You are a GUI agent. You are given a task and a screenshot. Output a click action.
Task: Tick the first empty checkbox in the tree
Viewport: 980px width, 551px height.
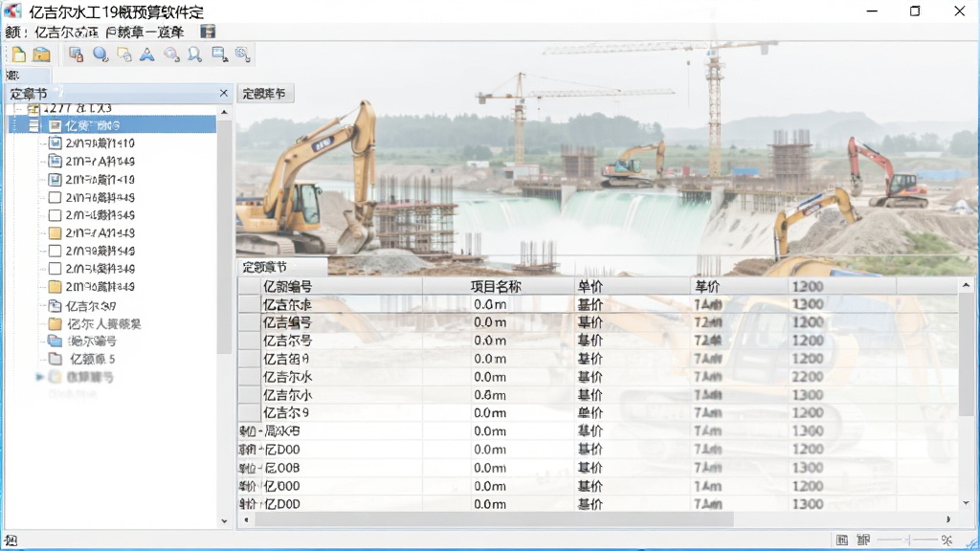click(x=55, y=197)
